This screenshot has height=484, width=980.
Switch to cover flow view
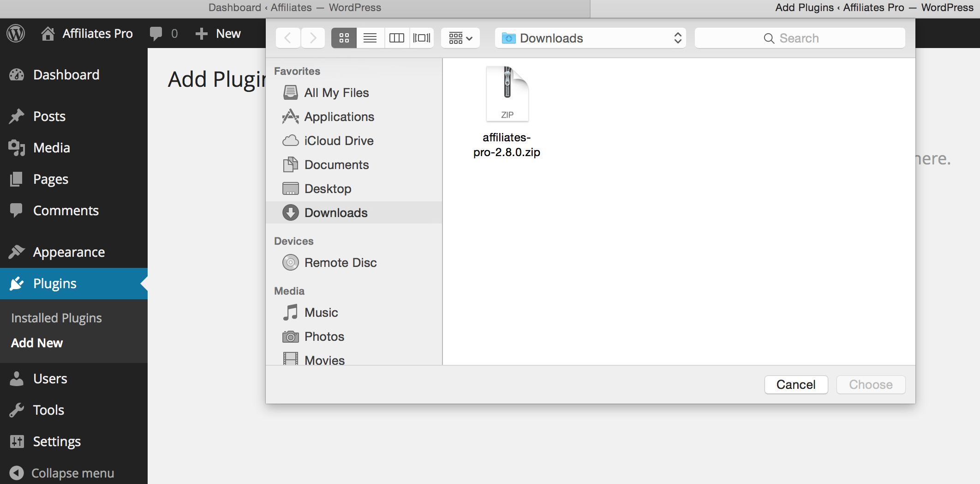tap(422, 38)
